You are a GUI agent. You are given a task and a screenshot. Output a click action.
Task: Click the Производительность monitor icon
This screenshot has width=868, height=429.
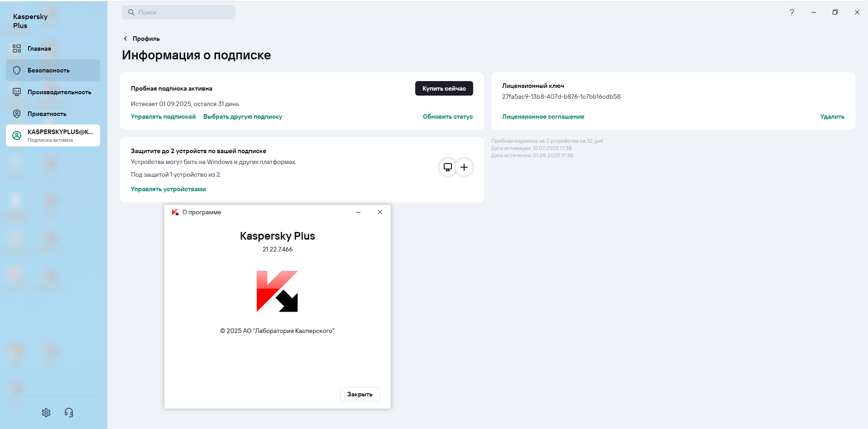tap(17, 92)
